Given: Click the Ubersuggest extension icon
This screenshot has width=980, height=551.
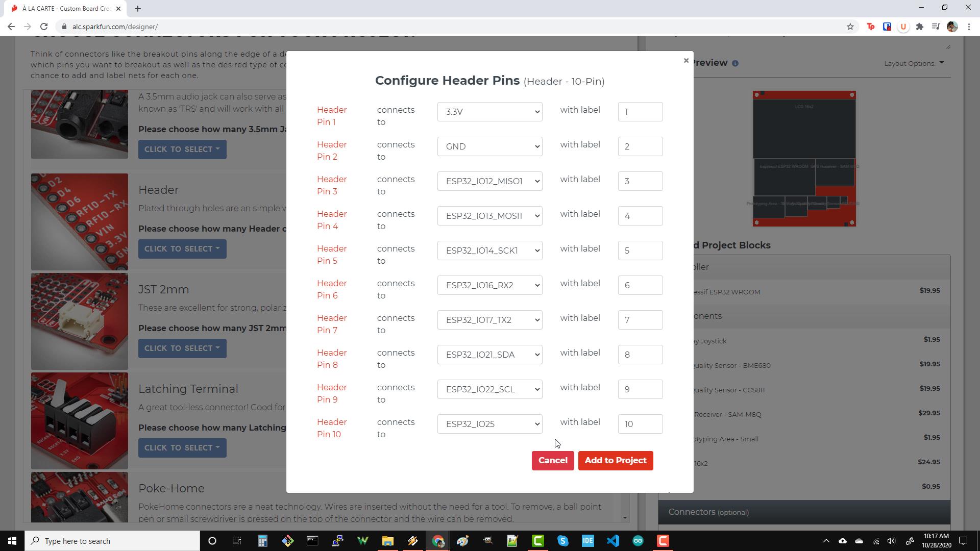Looking at the screenshot, I should pyautogui.click(x=903, y=27).
